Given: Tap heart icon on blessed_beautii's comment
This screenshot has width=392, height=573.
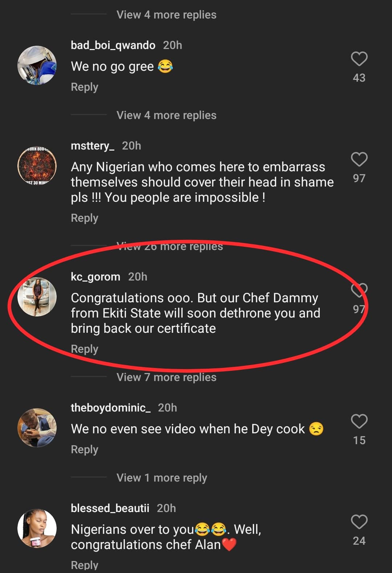Looking at the screenshot, I should 359,522.
